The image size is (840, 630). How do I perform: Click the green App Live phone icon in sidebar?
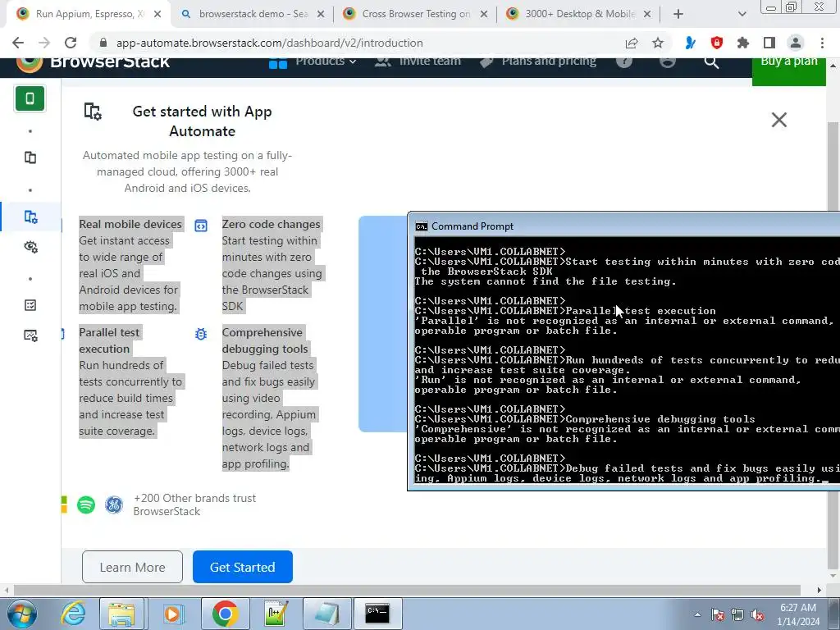click(30, 98)
